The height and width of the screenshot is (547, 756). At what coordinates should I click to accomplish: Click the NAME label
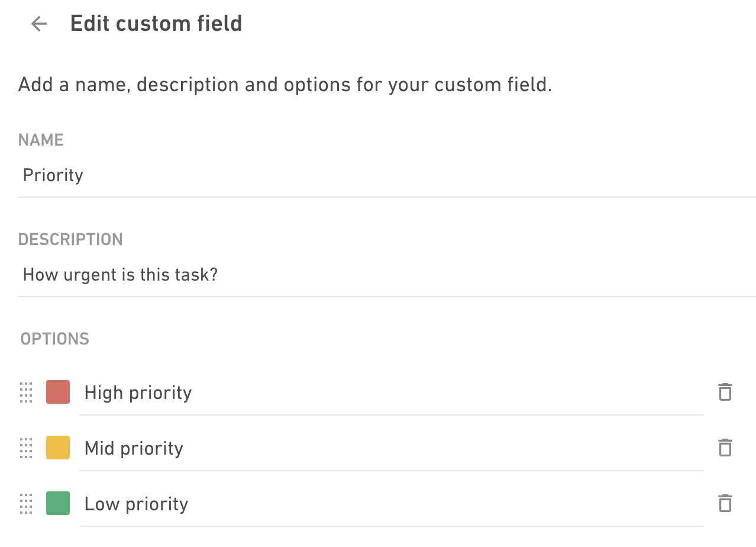[41, 140]
